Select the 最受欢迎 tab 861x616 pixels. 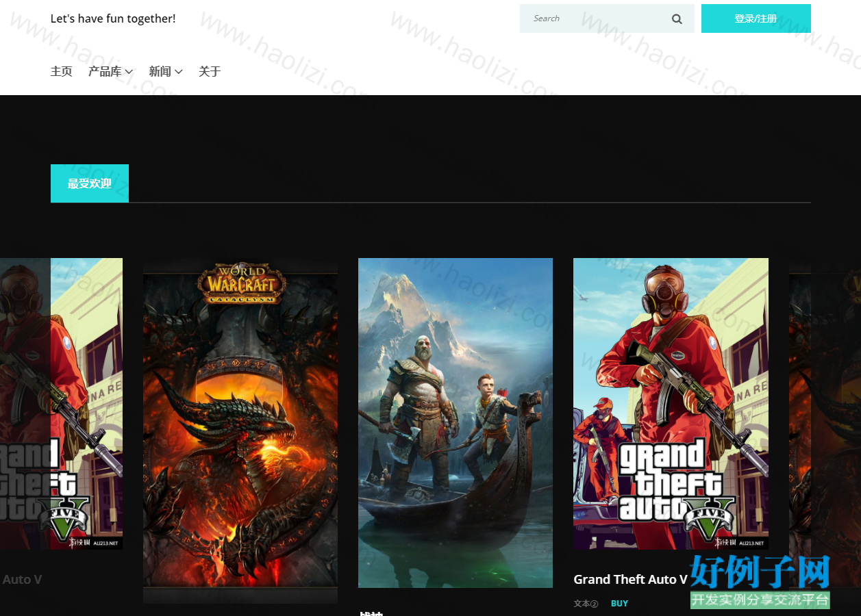click(90, 183)
